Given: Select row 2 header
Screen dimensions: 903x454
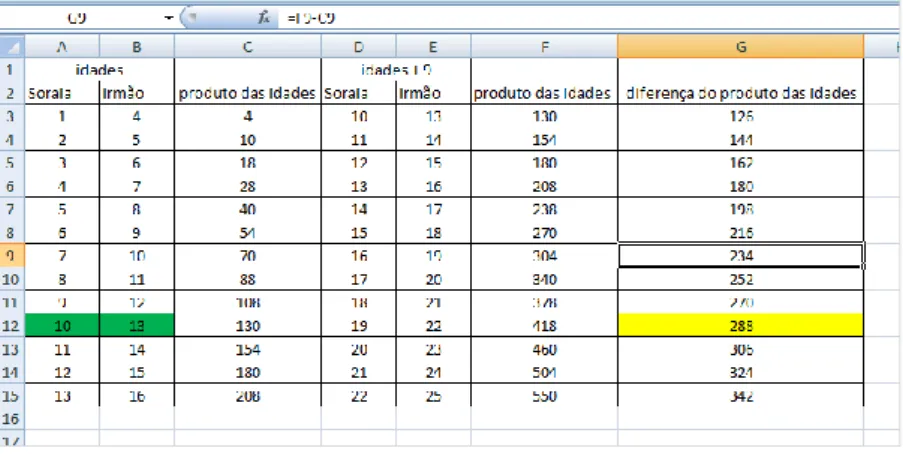Looking at the screenshot, I should click(x=12, y=93).
